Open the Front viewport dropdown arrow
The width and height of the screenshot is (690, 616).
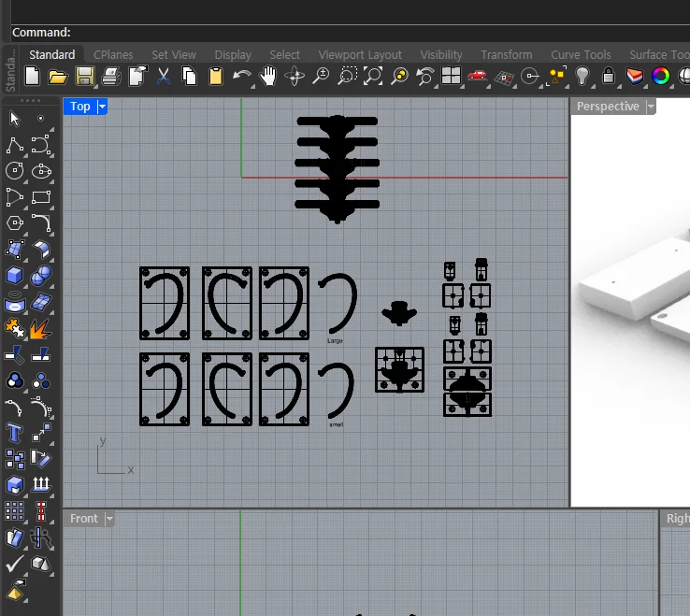(109, 519)
